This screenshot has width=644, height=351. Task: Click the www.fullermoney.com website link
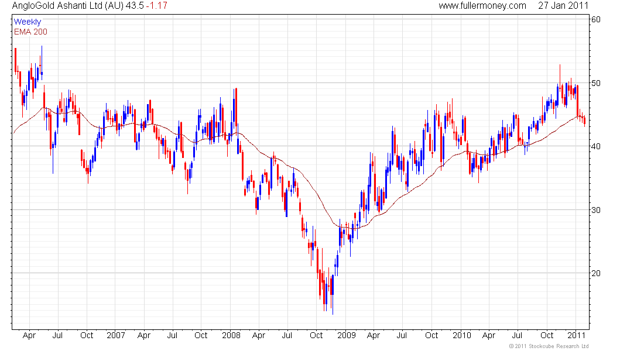click(x=482, y=6)
